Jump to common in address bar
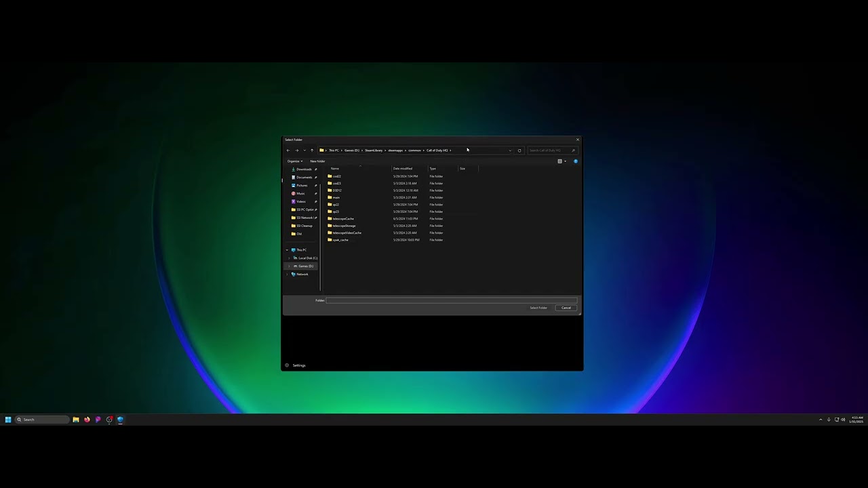The height and width of the screenshot is (488, 868). click(x=414, y=150)
